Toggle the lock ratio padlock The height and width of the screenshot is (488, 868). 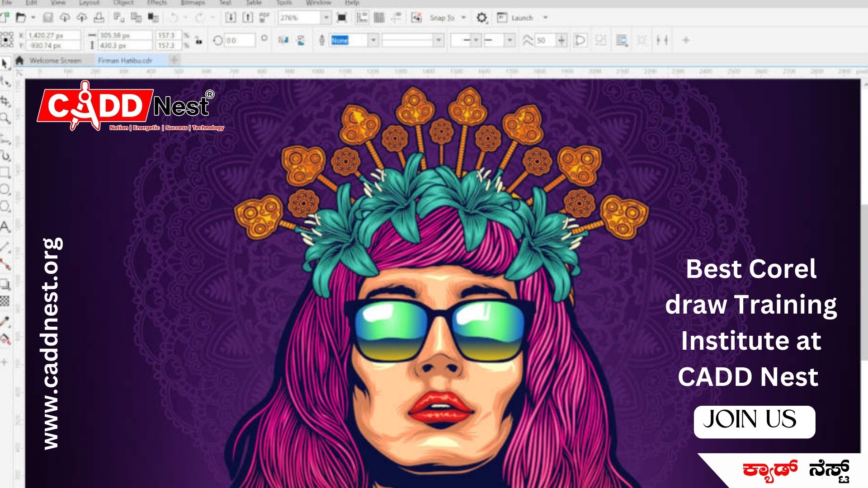click(x=198, y=40)
